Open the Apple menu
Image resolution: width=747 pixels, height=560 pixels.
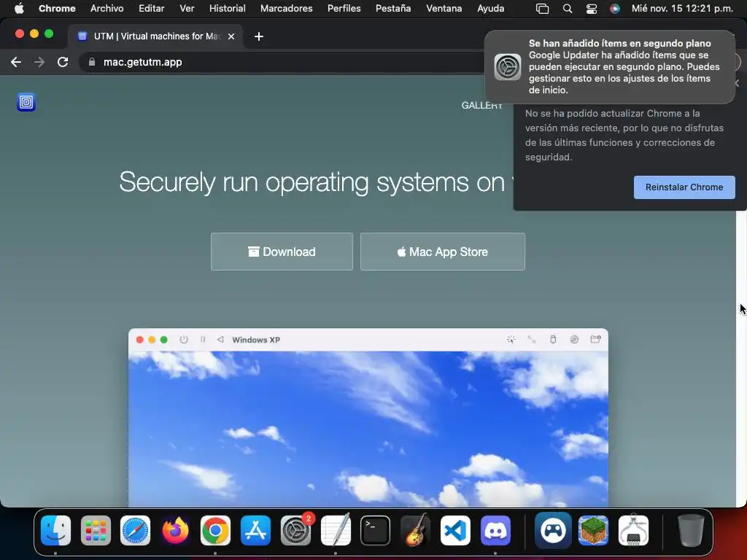[19, 8]
